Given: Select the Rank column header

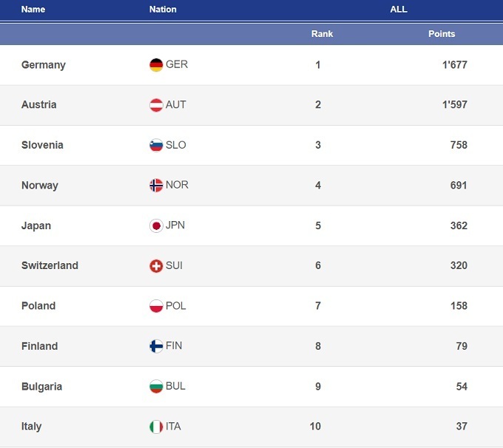Looking at the screenshot, I should click(x=322, y=34).
